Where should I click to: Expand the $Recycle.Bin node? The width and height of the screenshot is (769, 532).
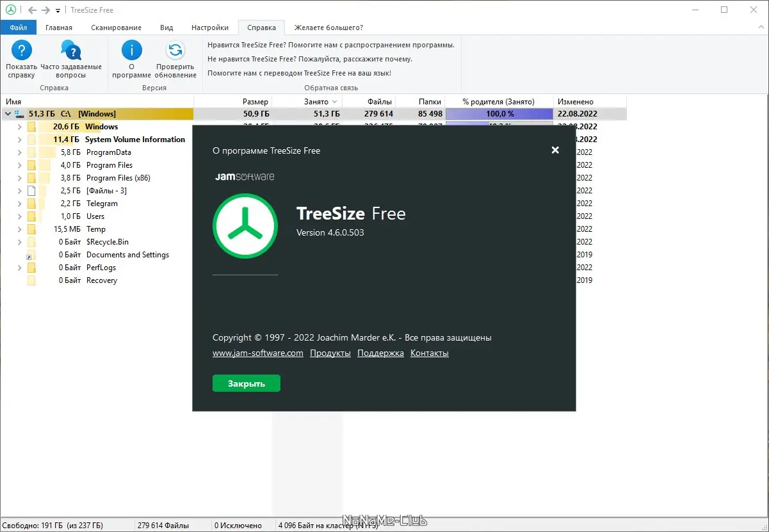point(20,242)
